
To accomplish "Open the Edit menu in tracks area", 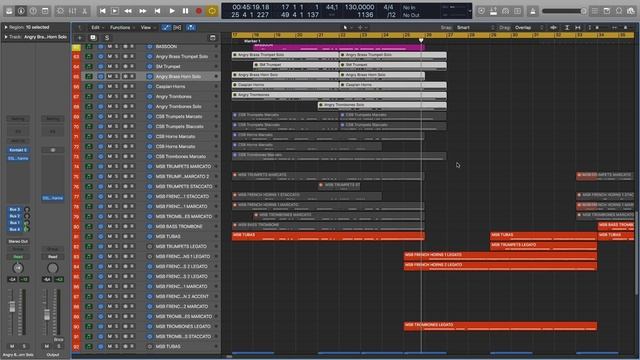I will pos(97,27).
